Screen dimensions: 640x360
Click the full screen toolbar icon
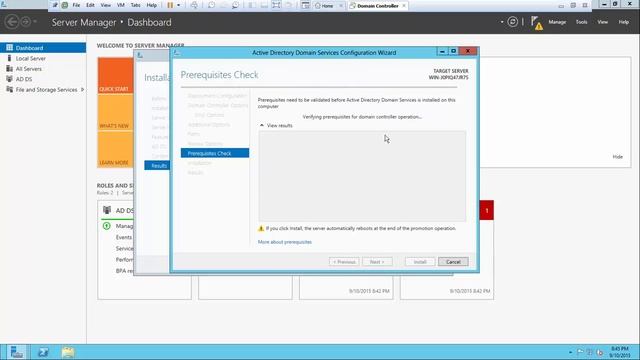(276, 5)
